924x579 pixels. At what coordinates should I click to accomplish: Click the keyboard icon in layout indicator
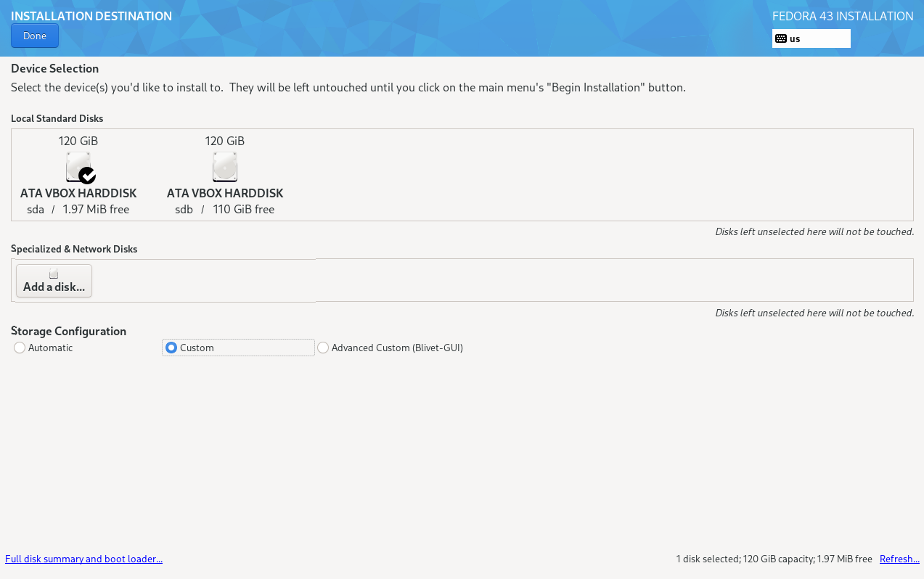[781, 38]
